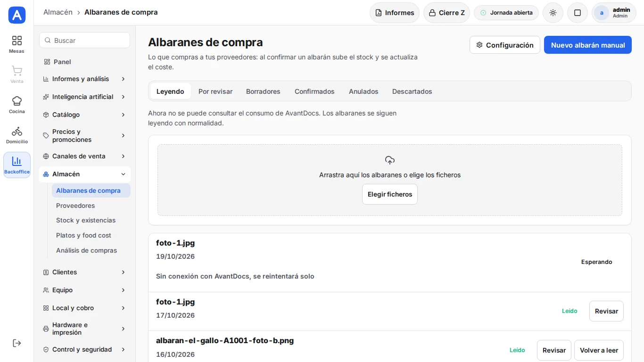Click the Informes y análisis chart icon
The height and width of the screenshot is (362, 644).
[x=46, y=79]
